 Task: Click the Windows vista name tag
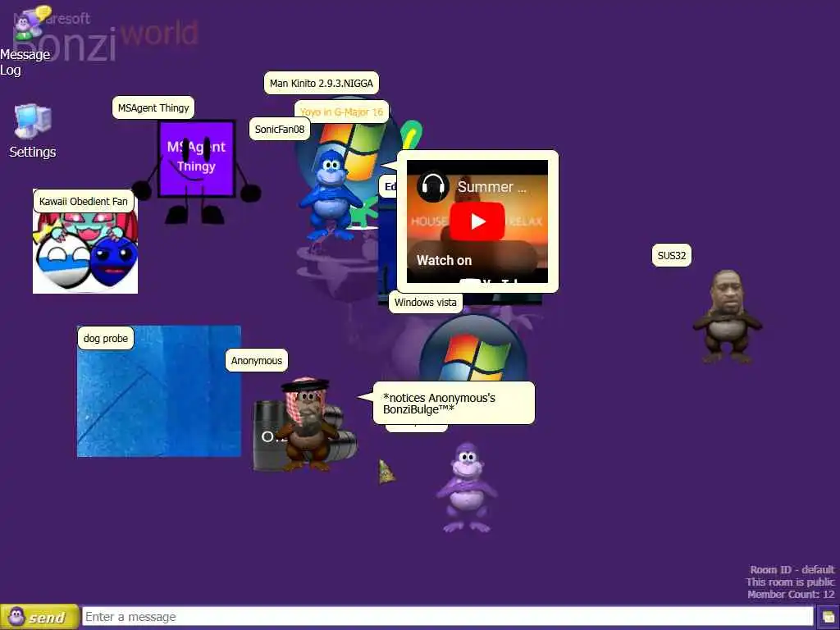[x=426, y=302]
